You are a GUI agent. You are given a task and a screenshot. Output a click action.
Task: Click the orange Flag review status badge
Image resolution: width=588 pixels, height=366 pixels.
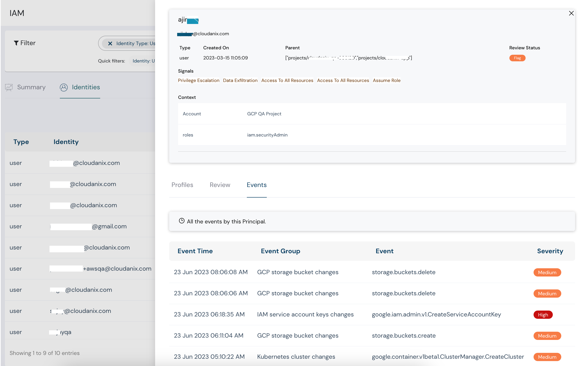(517, 58)
